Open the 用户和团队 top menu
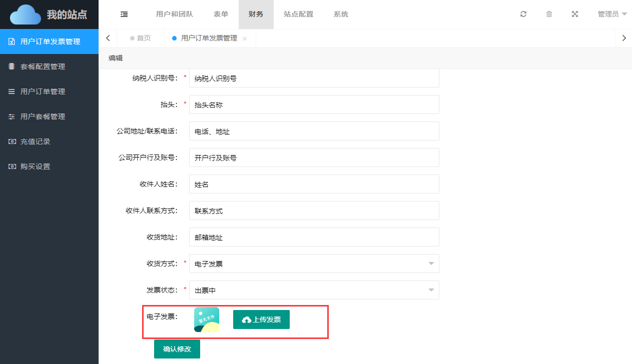Viewport: 632px width, 364px height. tap(175, 14)
